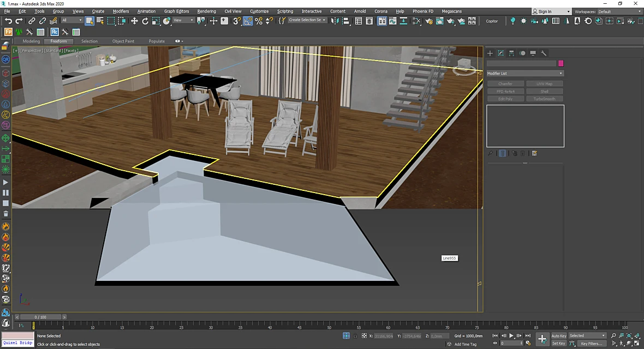644x349 pixels.
Task: Toggle Isolate Selection in status bar
Action: [346, 336]
